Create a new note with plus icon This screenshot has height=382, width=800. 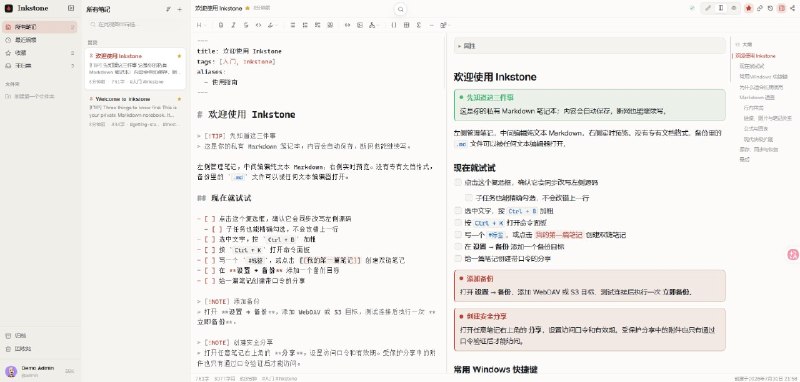180,9
